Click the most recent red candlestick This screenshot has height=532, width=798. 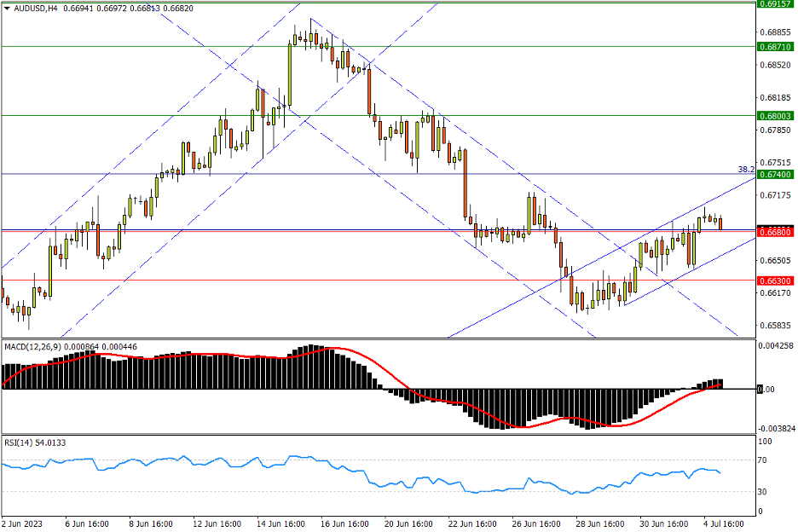pyautogui.click(x=720, y=223)
